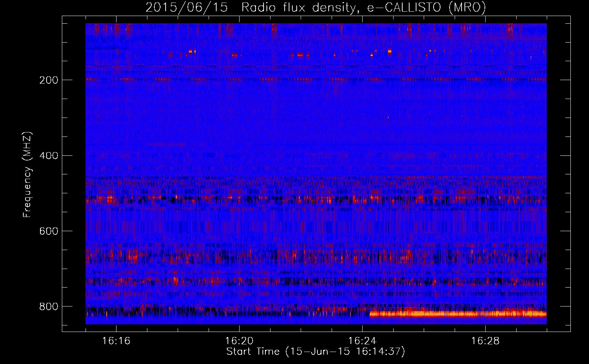Viewport: 589px width, 364px height.
Task: Select the 200 frequency tick label
Action: click(x=49, y=80)
